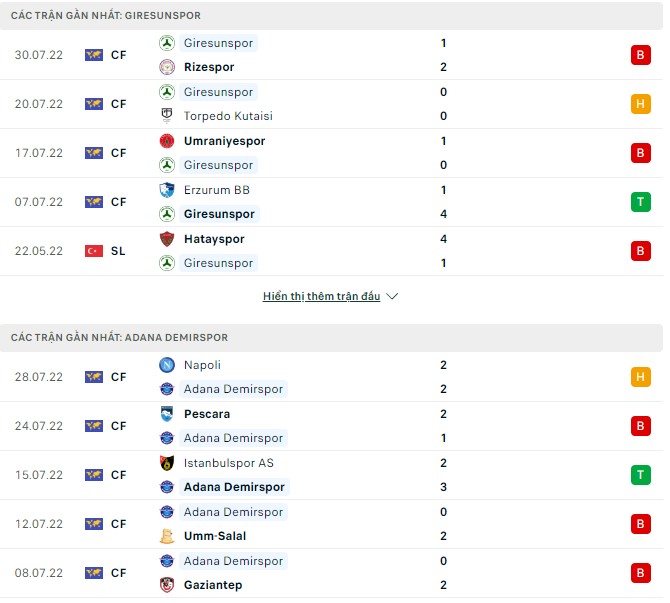The height and width of the screenshot is (603, 670).
Task: Click the Torpedo Kutaisi team crest
Action: click(167, 116)
